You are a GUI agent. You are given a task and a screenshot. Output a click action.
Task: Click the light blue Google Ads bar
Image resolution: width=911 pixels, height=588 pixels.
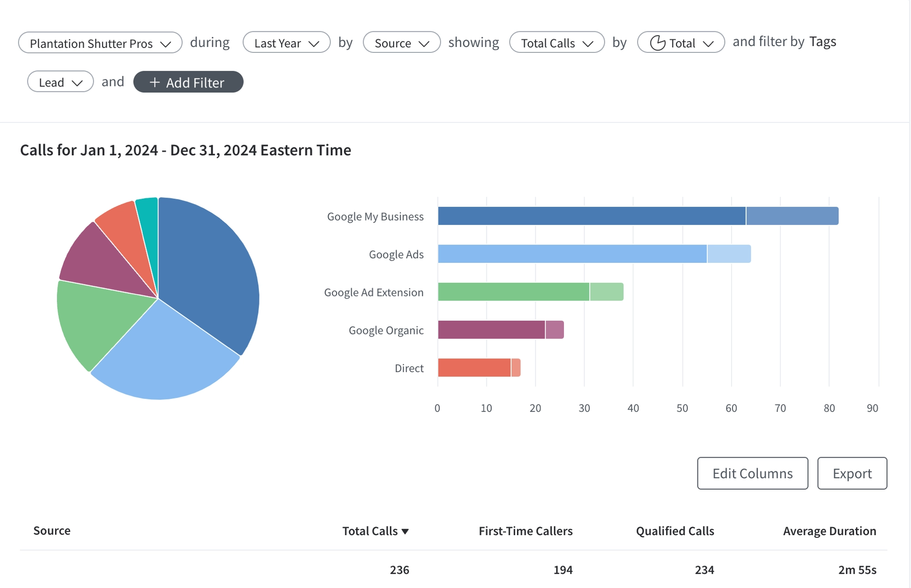[x=572, y=254]
